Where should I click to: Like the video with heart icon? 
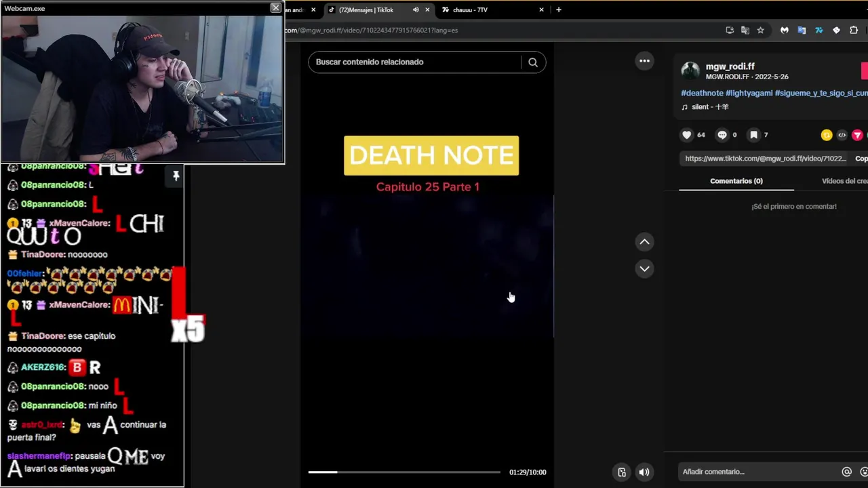click(687, 135)
